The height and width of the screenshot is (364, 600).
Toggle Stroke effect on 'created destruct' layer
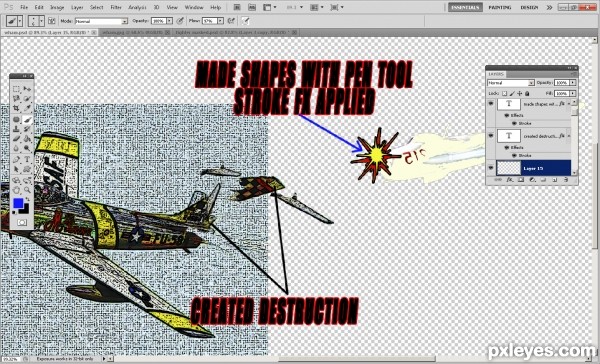[x=514, y=155]
